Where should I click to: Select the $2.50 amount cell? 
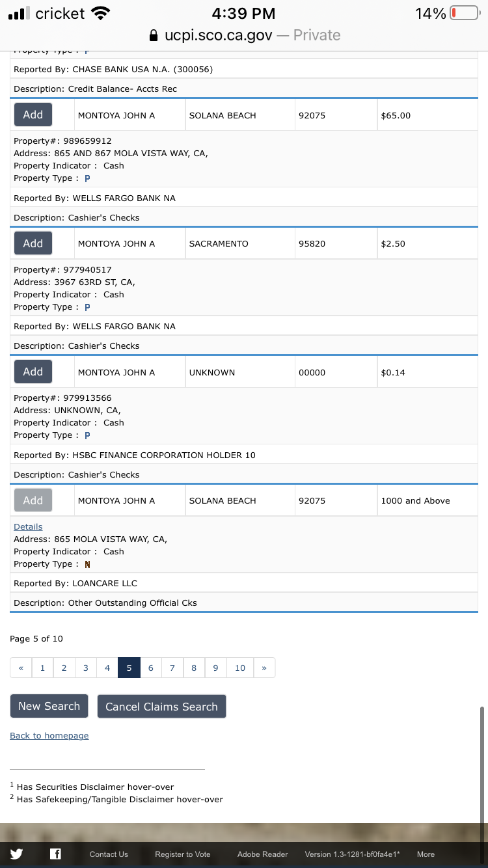click(427, 243)
